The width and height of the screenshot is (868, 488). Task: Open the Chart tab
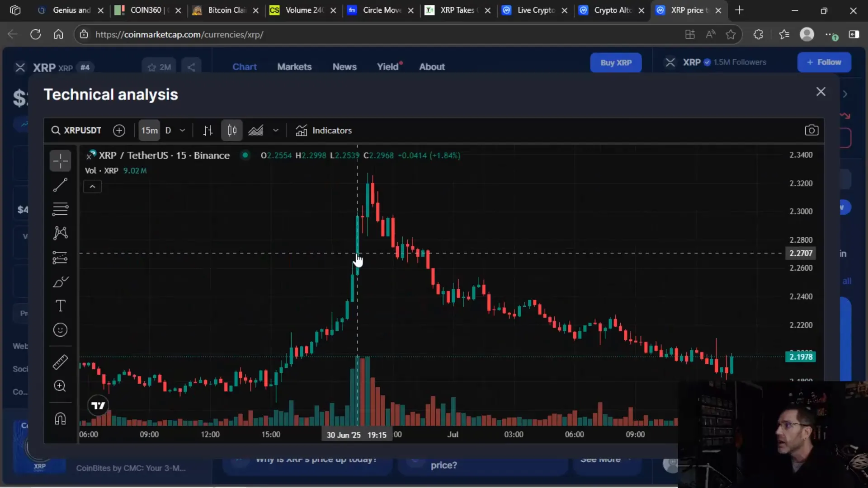(245, 66)
